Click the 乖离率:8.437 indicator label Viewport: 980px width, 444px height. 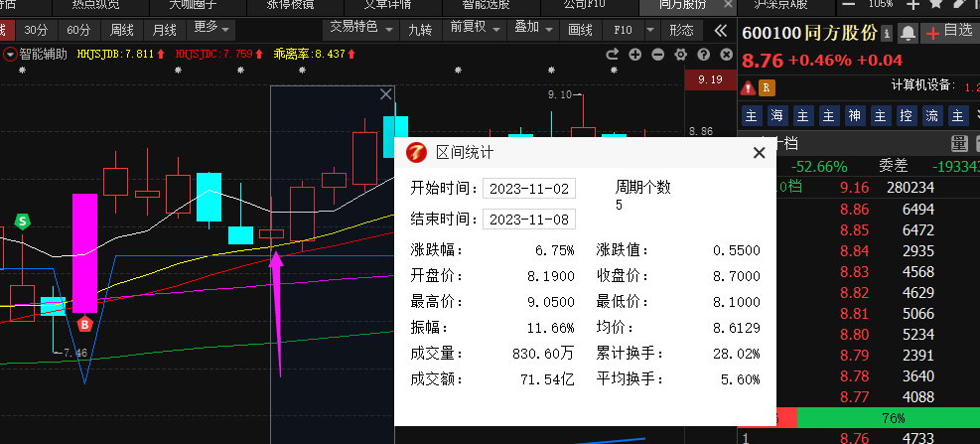click(313, 55)
